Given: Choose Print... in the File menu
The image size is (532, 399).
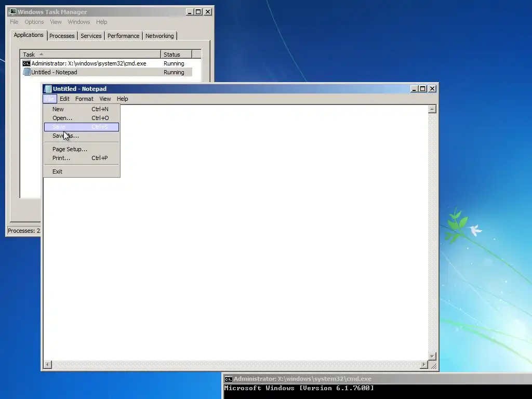Looking at the screenshot, I should click(82, 158).
